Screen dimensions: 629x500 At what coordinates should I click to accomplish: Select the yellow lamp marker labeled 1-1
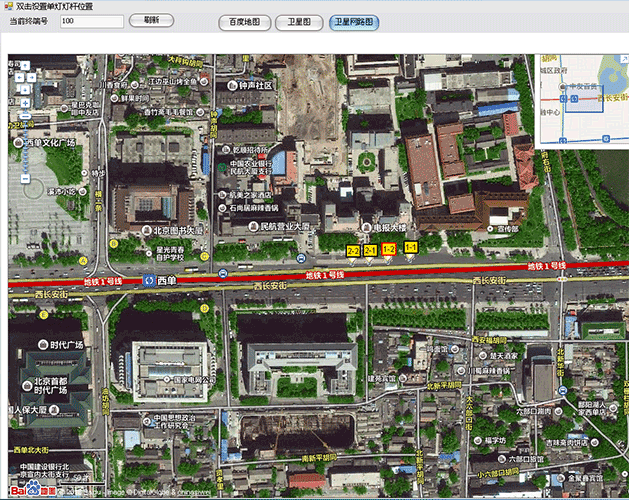[411, 247]
